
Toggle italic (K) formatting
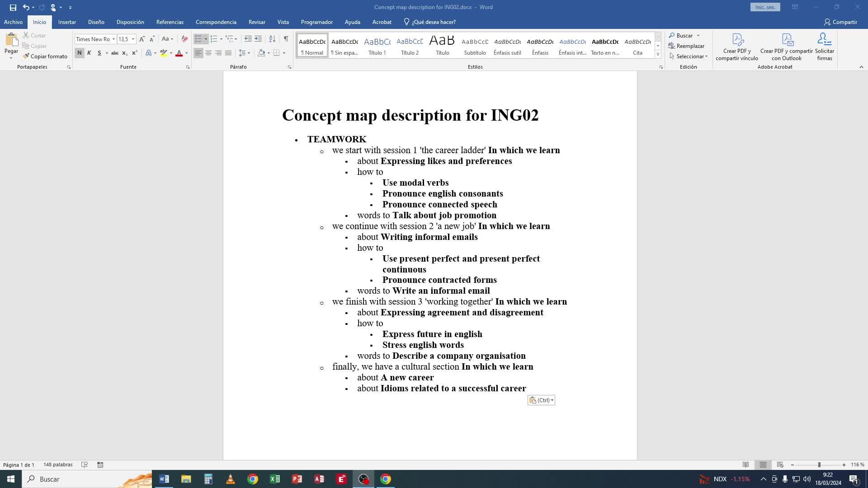click(x=89, y=53)
